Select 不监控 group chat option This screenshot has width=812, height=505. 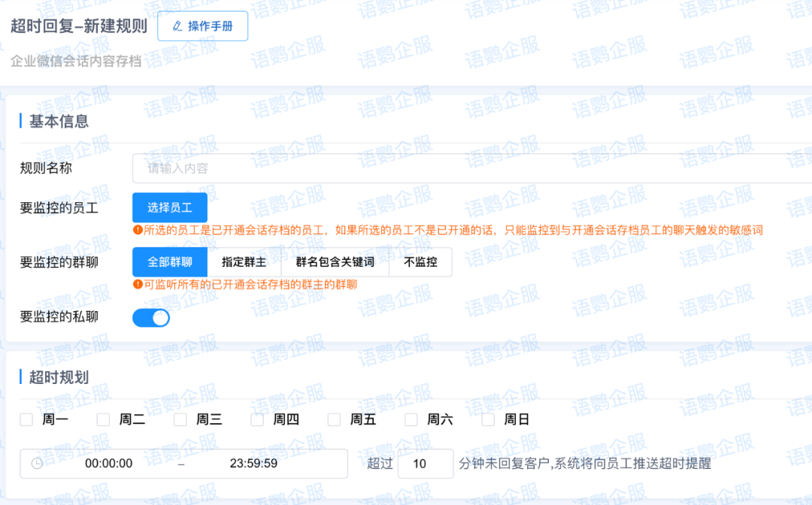[420, 262]
